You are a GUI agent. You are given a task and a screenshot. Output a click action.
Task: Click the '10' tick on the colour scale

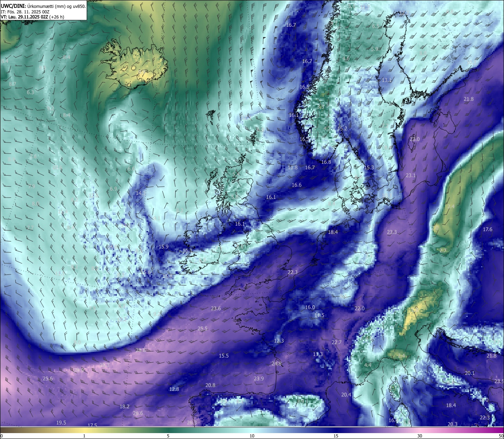pyautogui.click(x=252, y=436)
